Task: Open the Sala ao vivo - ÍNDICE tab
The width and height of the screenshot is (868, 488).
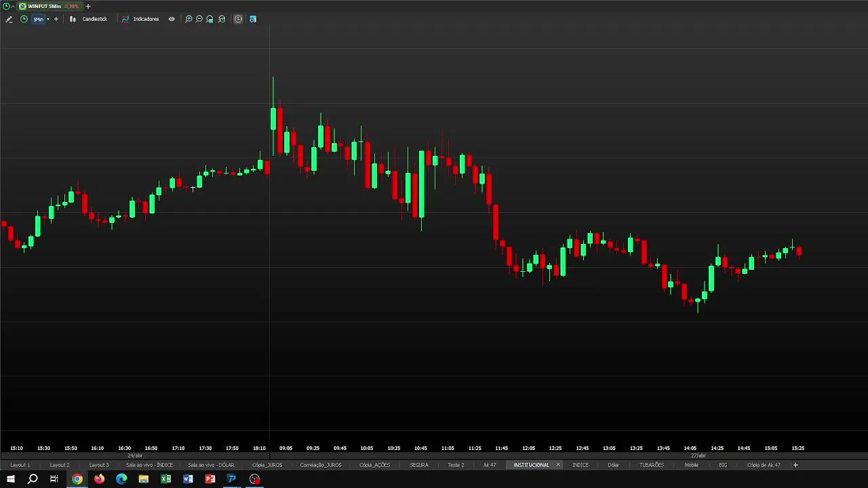Action: click(149, 465)
